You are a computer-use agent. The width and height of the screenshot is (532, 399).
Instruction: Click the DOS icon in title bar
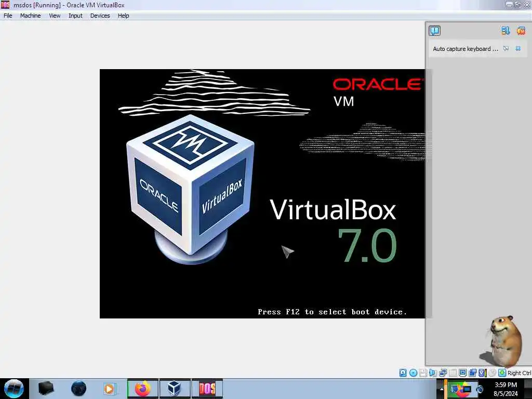5,5
